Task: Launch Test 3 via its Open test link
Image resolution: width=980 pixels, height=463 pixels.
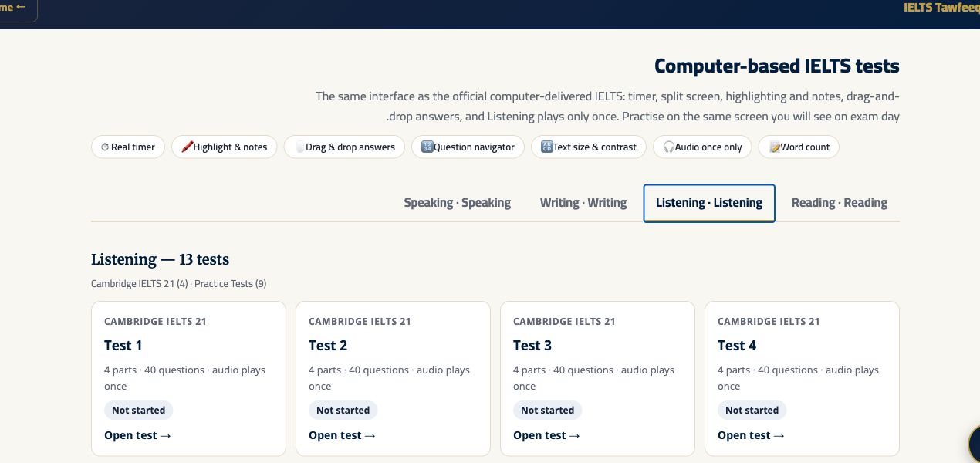Action: pos(546,435)
